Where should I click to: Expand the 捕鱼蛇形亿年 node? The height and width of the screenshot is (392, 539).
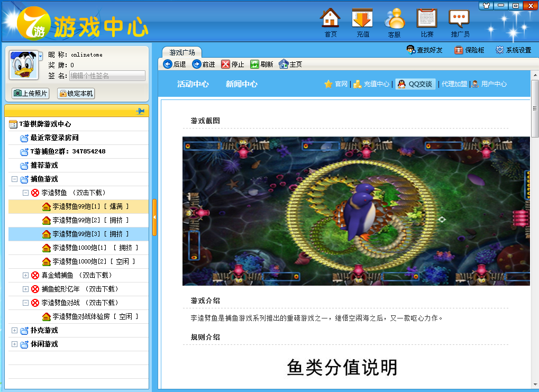tap(25, 289)
